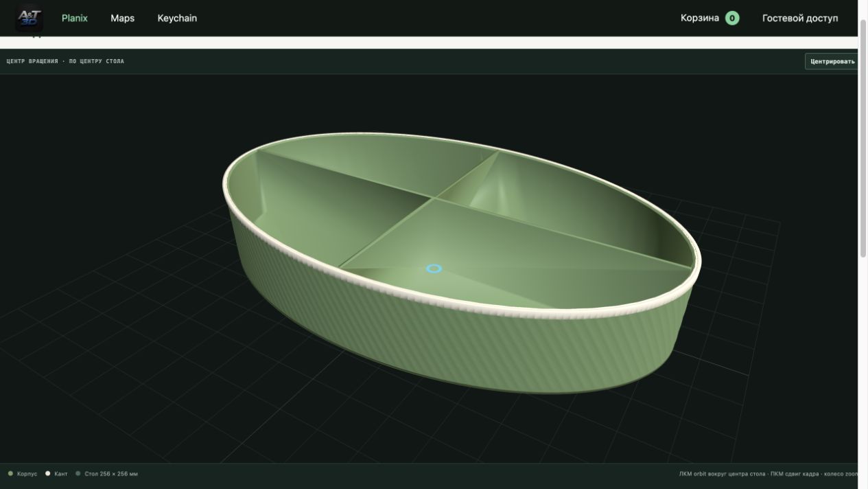Open the A&T 3D logo home
This screenshot has width=868, height=489.
30,18
